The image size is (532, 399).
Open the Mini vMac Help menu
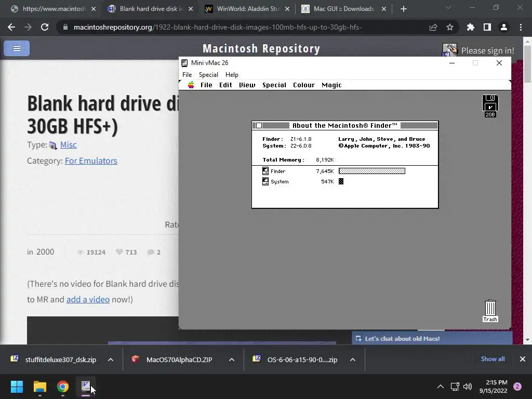point(232,75)
